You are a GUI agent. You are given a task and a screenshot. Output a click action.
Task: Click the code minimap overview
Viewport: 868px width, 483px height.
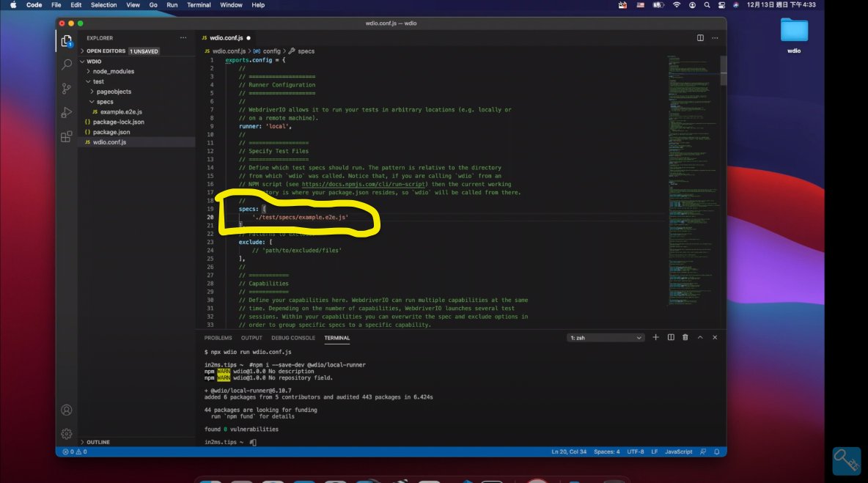(x=692, y=180)
